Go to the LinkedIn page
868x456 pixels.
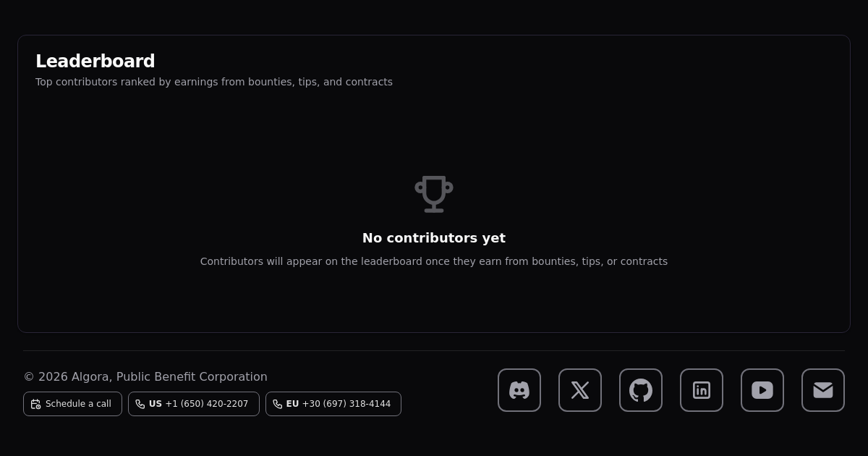point(702,390)
